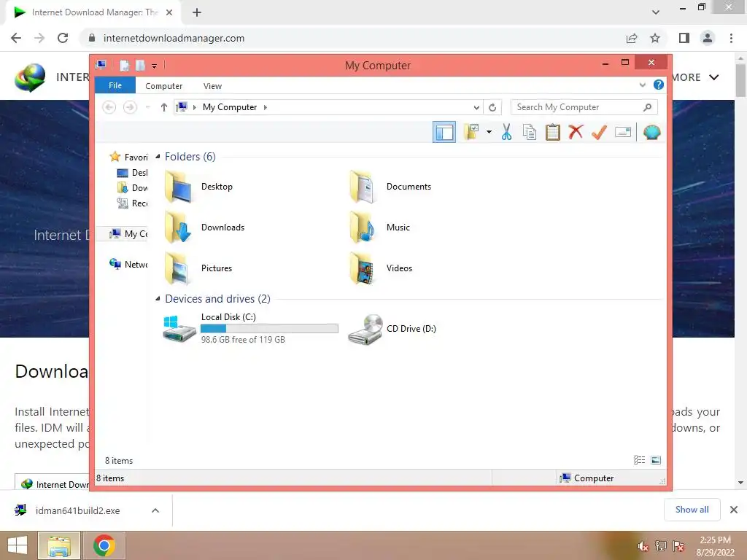747x560 pixels.
Task: Switch to details view icon in status bar
Action: (639, 460)
